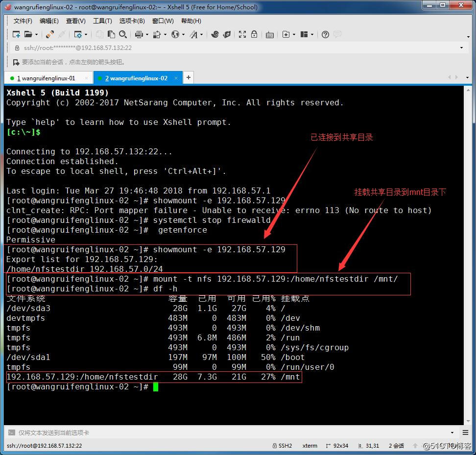Launch Xftp from the swirl icon
This screenshot has width=476, height=455.
(x=215, y=34)
